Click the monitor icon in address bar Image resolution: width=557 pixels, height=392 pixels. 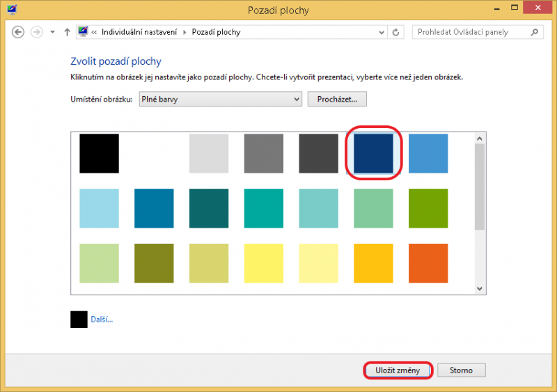(x=84, y=32)
